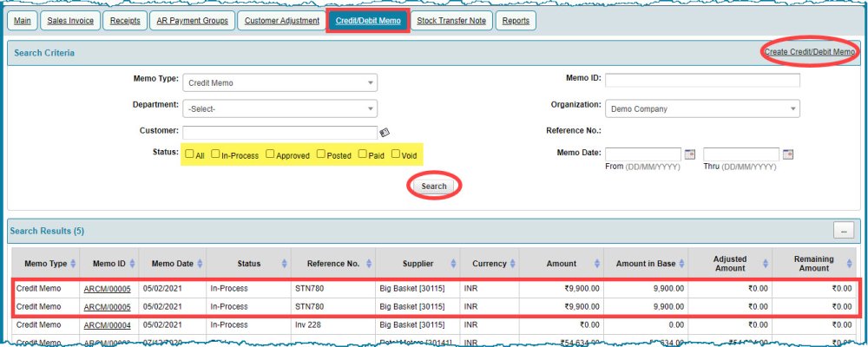Screen dimensions: 868x347
Task: Open memo ARCM/00005 in first row
Action: [108, 288]
